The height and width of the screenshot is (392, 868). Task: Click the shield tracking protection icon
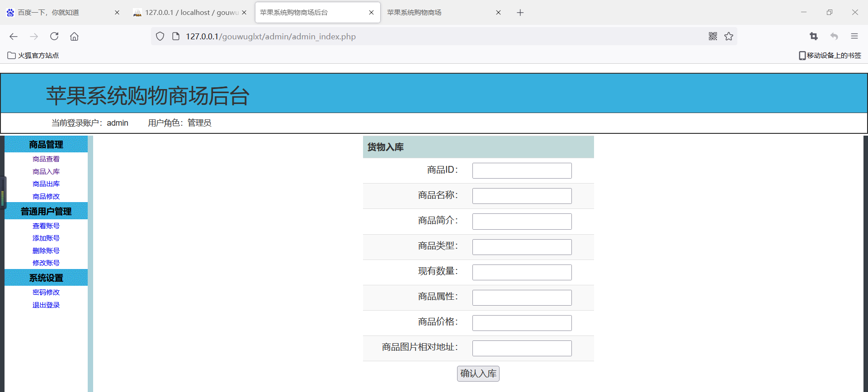[160, 37]
